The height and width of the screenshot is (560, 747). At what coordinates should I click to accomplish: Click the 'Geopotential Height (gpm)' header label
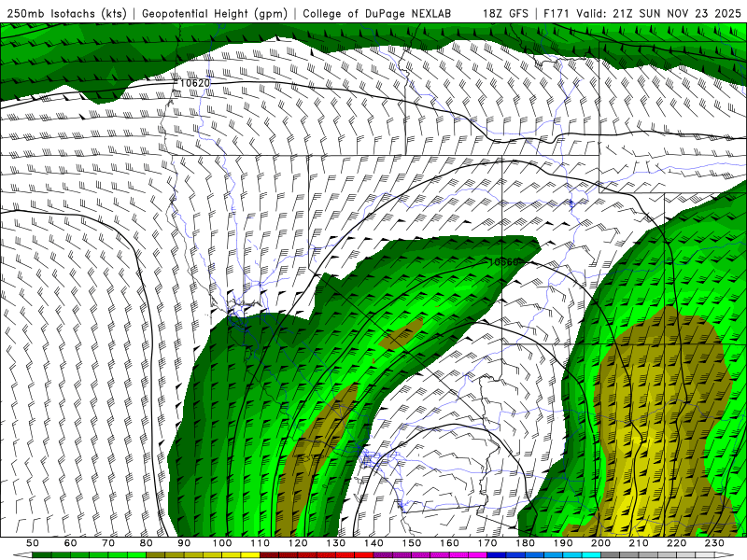click(215, 13)
